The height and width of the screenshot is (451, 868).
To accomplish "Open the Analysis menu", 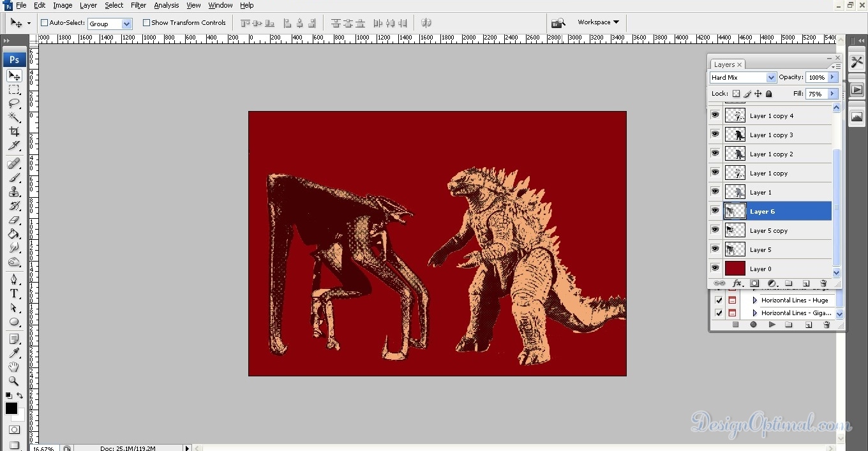I will pos(167,5).
